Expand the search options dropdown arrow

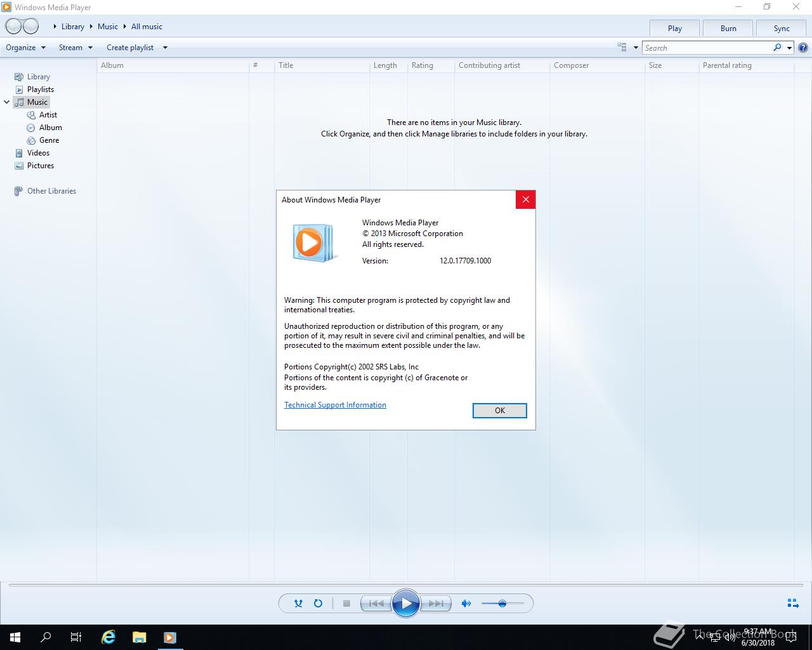click(x=789, y=48)
